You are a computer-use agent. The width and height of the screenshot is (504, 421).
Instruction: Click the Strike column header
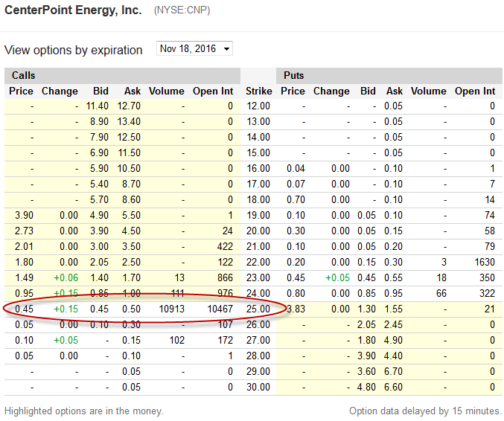[259, 91]
